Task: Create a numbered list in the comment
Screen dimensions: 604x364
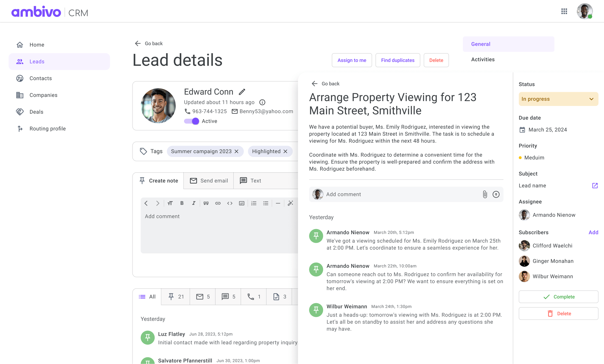Action: tap(254, 203)
